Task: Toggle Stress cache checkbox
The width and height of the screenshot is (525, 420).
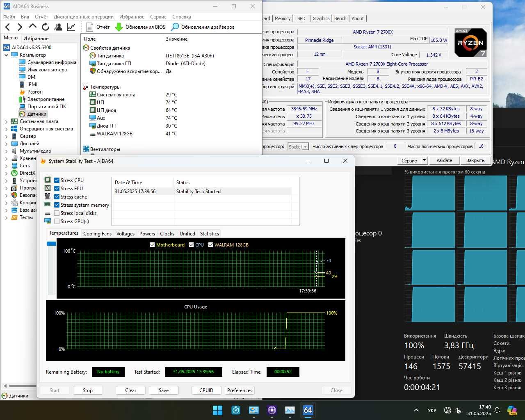Action: (x=57, y=197)
